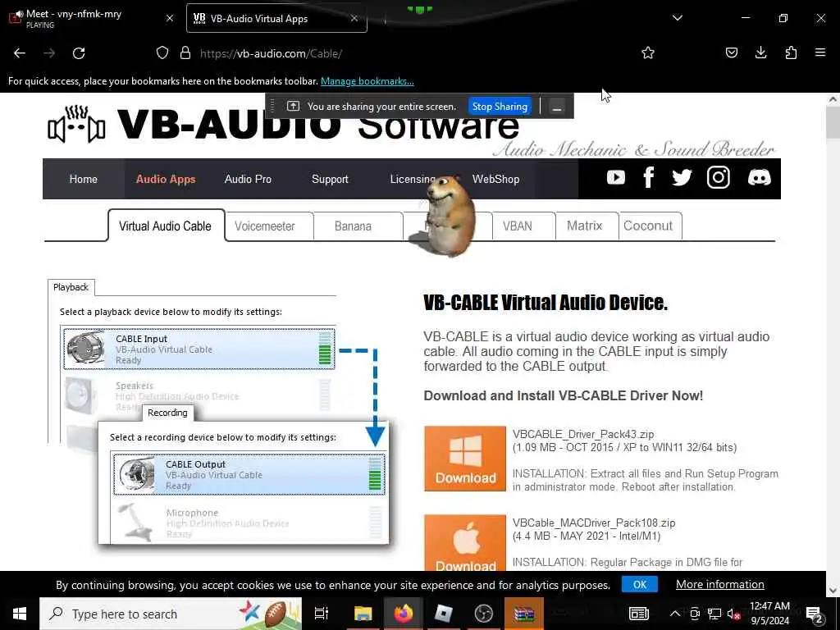Open the news and interests taskbar icon

(x=638, y=614)
